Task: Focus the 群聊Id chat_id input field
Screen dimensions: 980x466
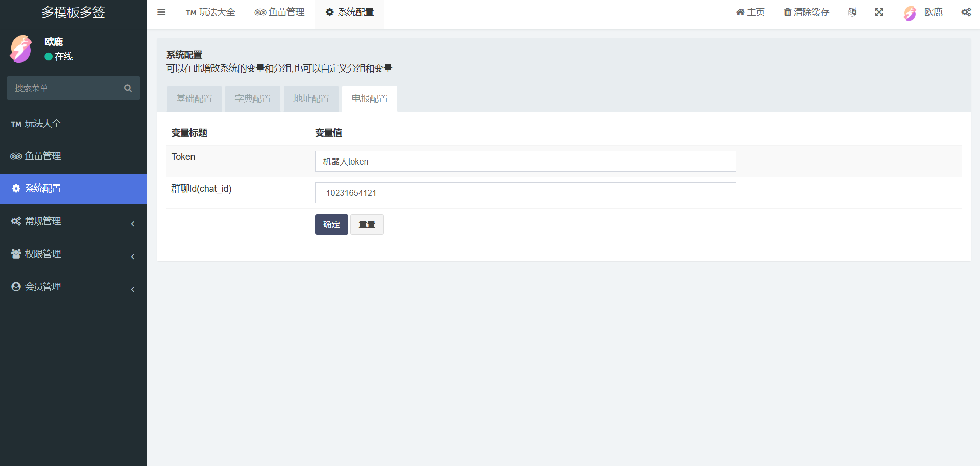Action: (x=525, y=193)
